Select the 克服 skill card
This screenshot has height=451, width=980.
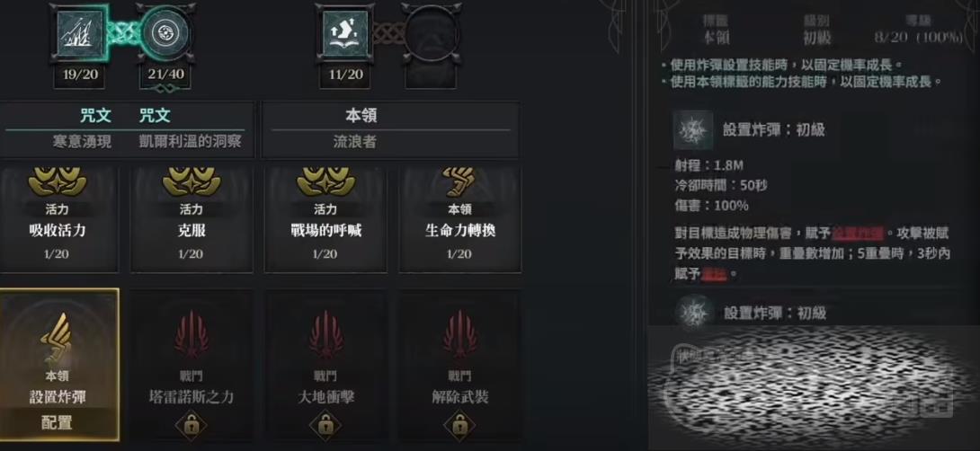(192, 218)
